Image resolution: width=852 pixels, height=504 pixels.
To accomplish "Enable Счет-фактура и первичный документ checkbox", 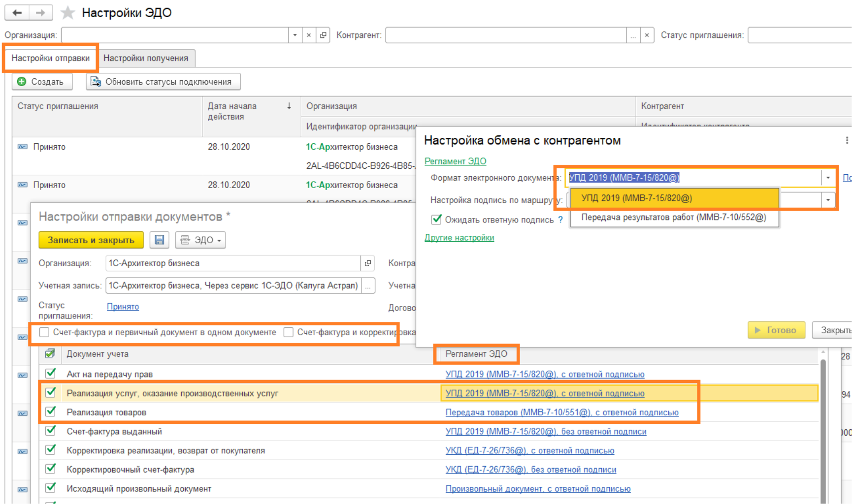I will (x=44, y=332).
